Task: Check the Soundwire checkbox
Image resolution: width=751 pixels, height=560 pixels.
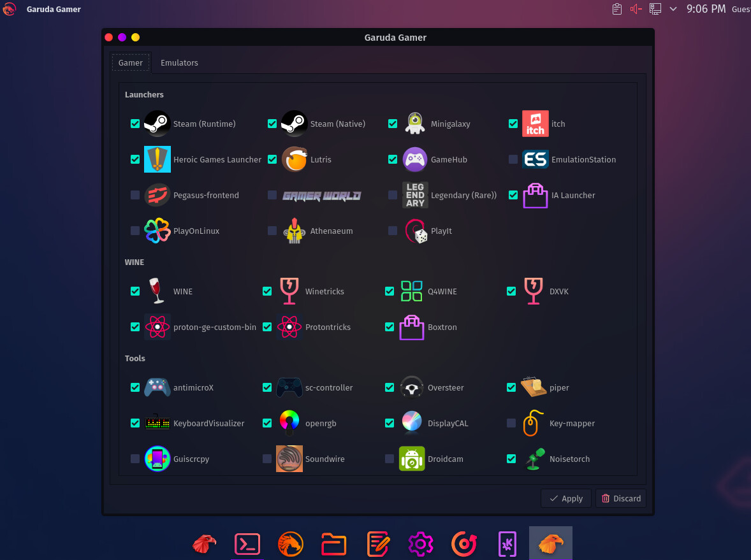Action: click(x=267, y=459)
